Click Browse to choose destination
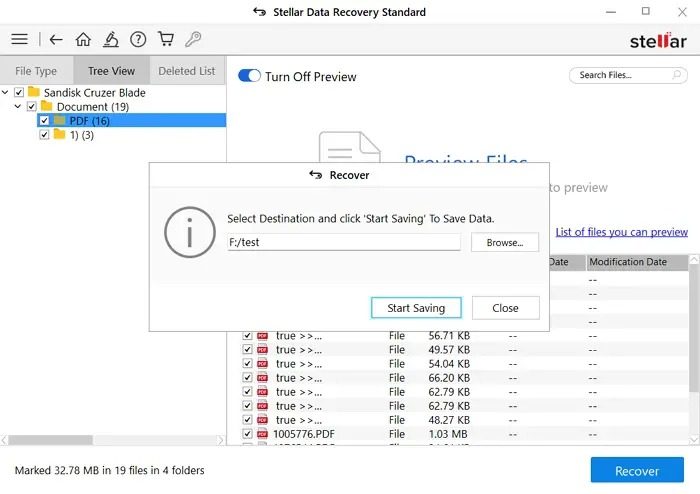This screenshot has height=494, width=700. 505,242
